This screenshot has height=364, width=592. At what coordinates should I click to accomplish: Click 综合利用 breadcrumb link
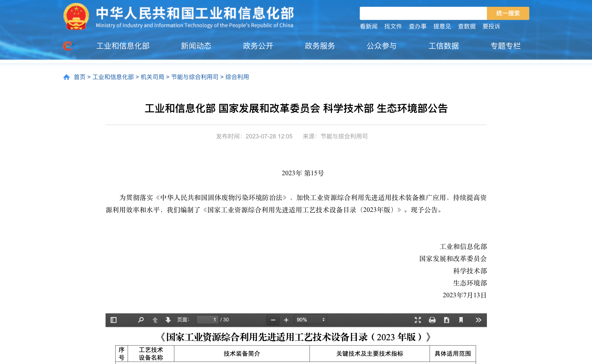237,77
